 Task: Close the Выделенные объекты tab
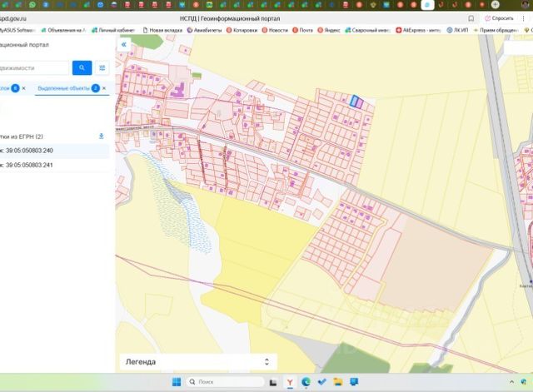pyautogui.click(x=104, y=87)
